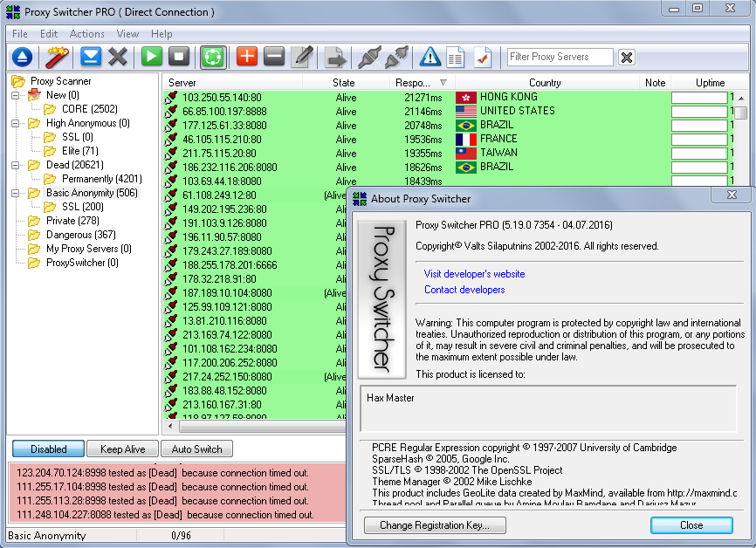Toggle the Keep Alive option
The width and height of the screenshot is (756, 548).
coord(121,449)
